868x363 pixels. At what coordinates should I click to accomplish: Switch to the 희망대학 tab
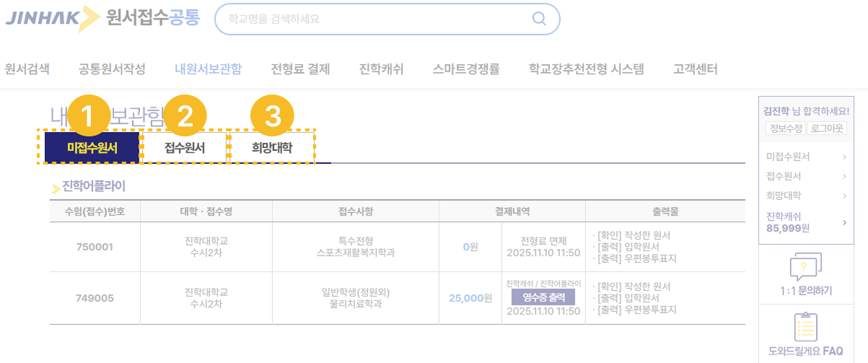(x=272, y=148)
